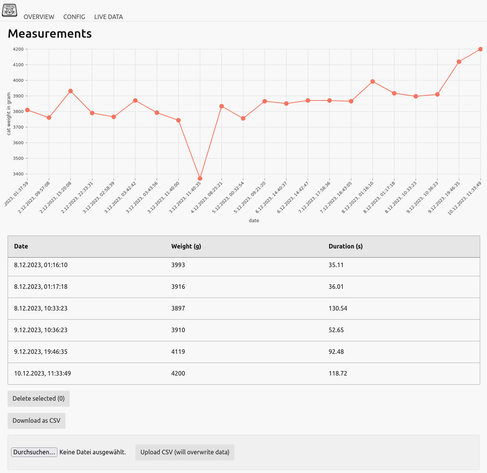Click the Durchsuchen... file browse button
This screenshot has width=487, height=473.
pos(34,452)
